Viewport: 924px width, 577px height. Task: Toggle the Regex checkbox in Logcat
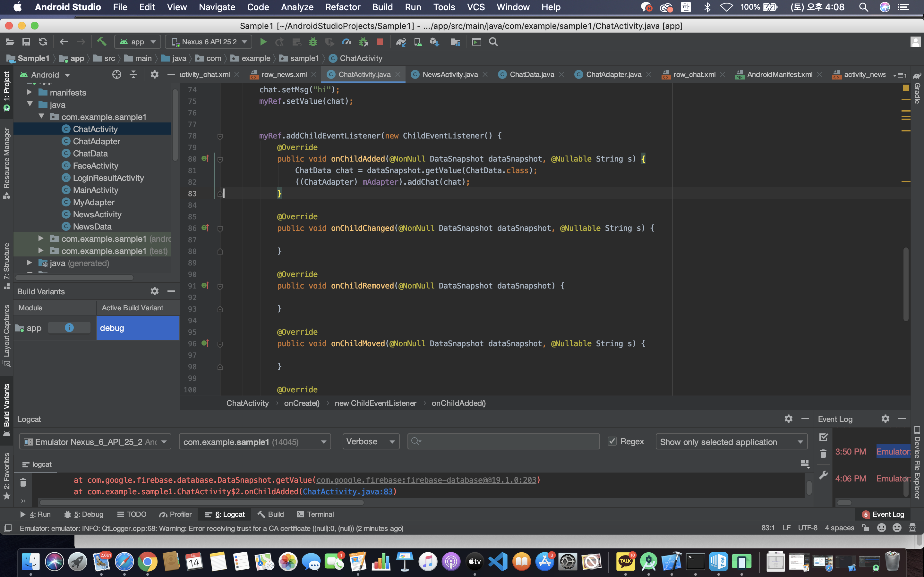pyautogui.click(x=612, y=441)
